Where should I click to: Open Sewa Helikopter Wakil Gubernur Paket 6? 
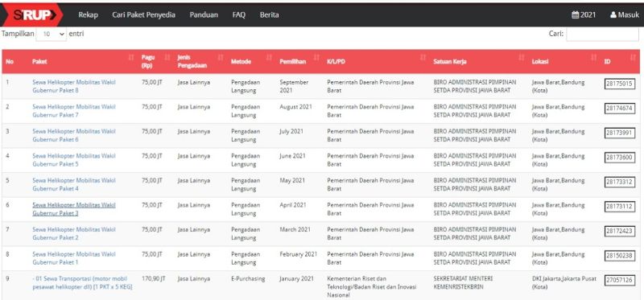point(74,135)
